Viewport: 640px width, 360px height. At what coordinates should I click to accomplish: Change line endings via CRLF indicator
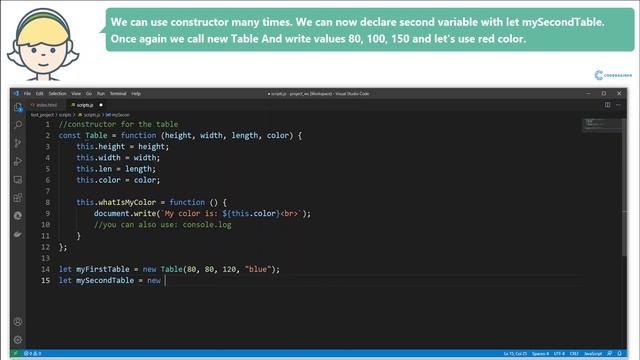click(574, 353)
